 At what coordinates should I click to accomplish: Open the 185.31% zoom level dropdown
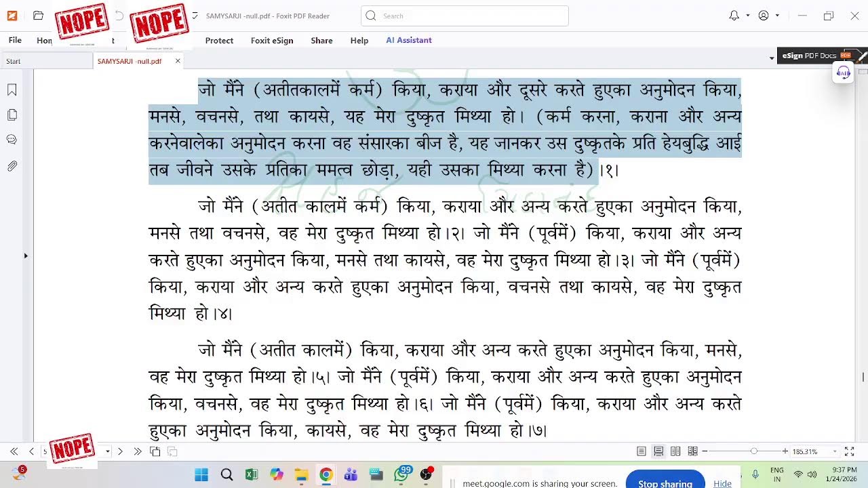(835, 451)
